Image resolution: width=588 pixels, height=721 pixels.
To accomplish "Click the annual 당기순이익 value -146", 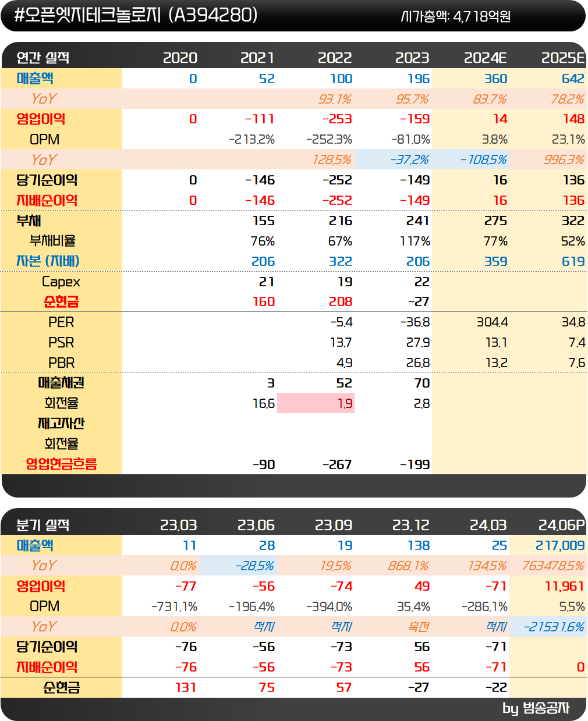I will point(260,180).
